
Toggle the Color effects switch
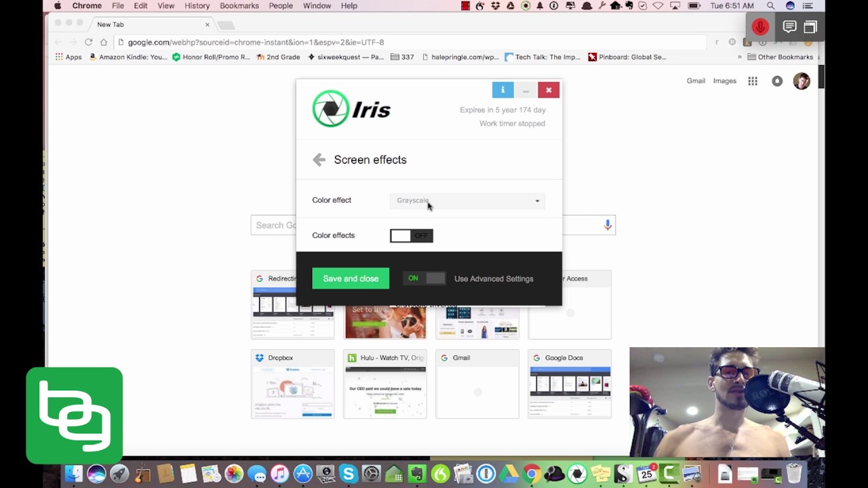click(x=411, y=235)
